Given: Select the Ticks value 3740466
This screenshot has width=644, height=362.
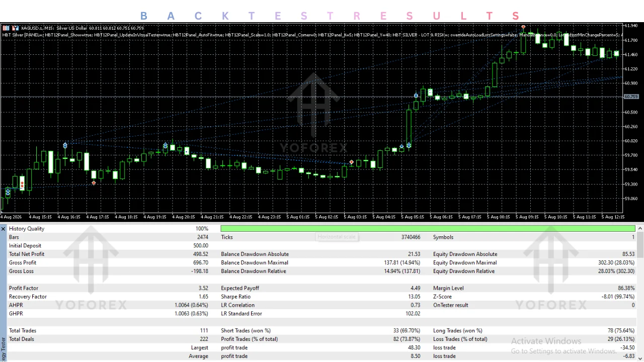Looking at the screenshot, I should click(x=411, y=237).
